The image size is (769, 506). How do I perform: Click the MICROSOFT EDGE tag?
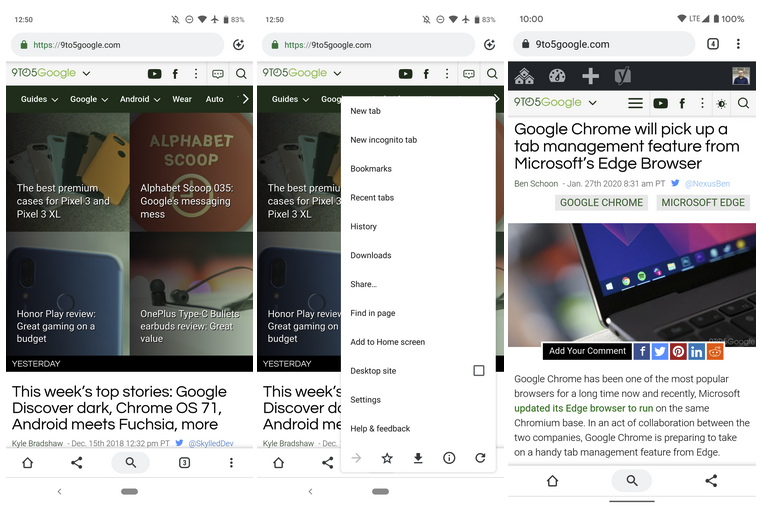click(x=702, y=203)
